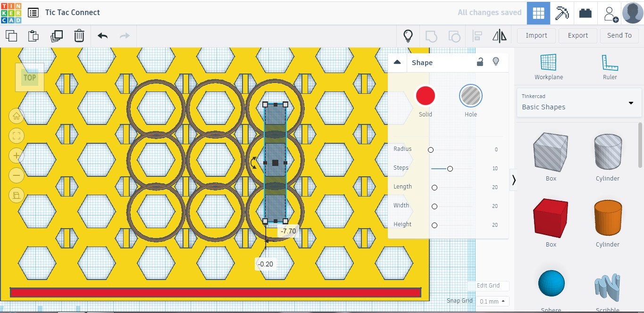This screenshot has width=644, height=313.
Task: Adjust the Steps slider
Action: [450, 169]
